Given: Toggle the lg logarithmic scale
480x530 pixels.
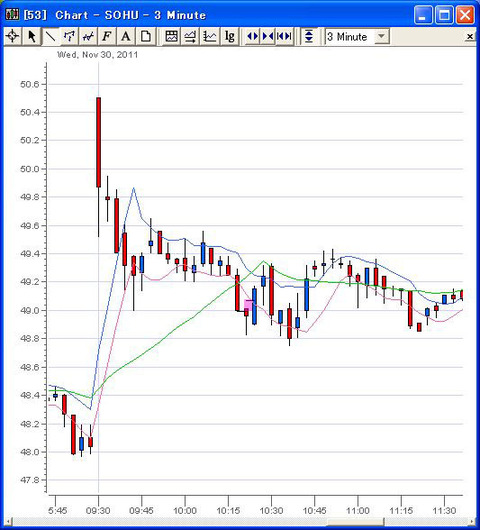Looking at the screenshot, I should pyautogui.click(x=230, y=36).
